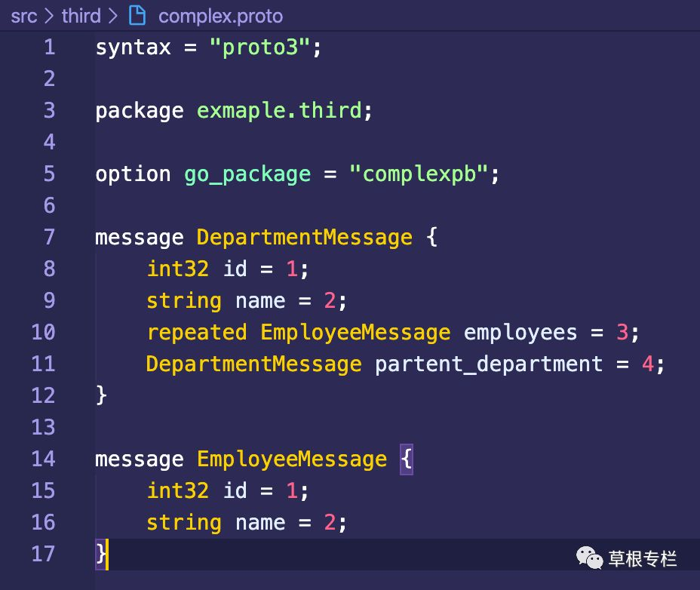Click 'message' keyword on line 7
700x590 pixels.
[x=140, y=238]
